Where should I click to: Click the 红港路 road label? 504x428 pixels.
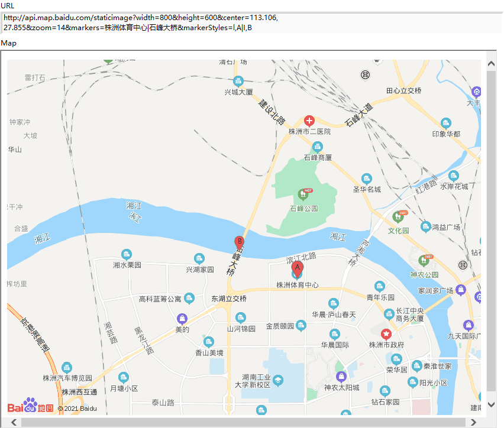click(x=427, y=186)
